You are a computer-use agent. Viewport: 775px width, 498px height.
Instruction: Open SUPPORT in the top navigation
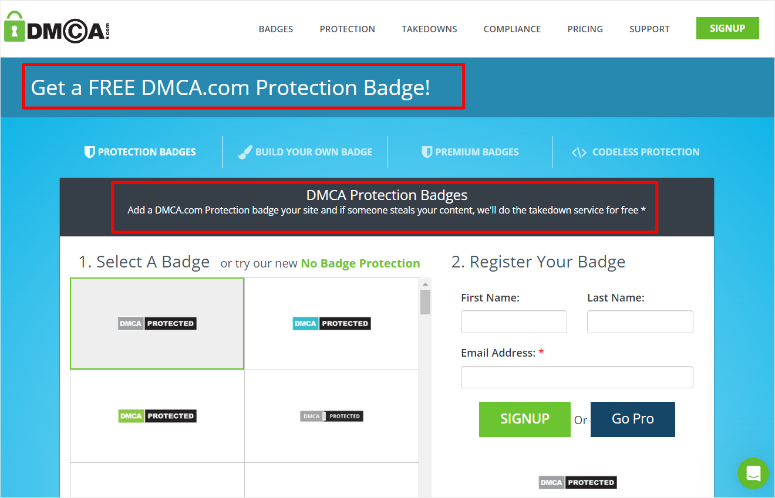(649, 29)
